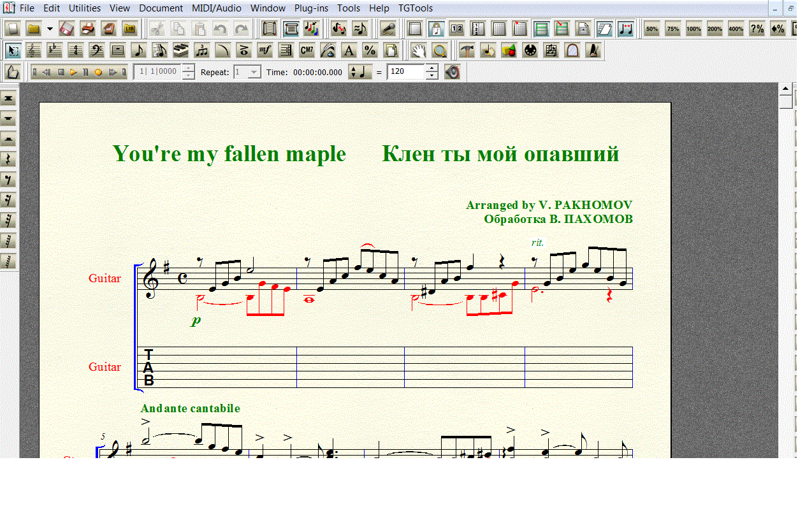Click the Text tool with letter A
This screenshot has width=812, height=518.
[x=349, y=50]
